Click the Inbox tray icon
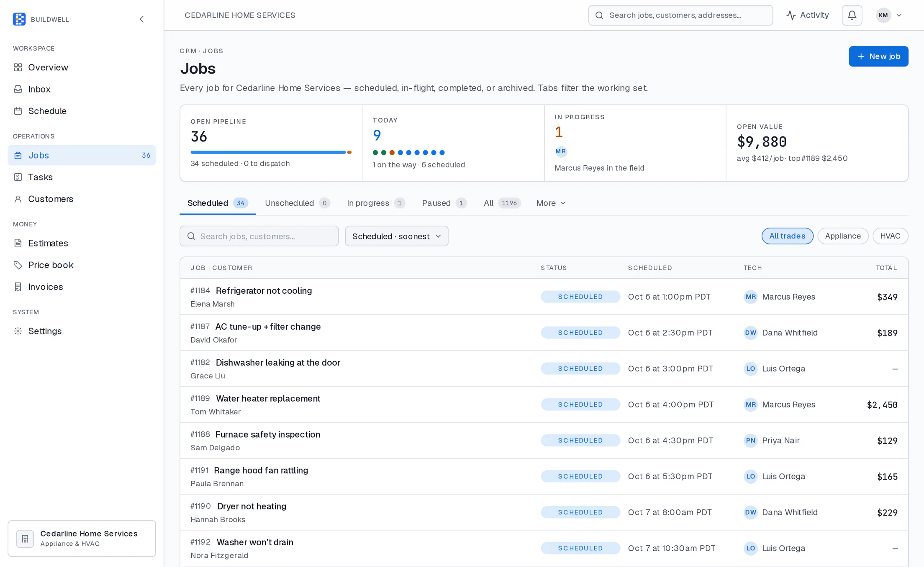The height and width of the screenshot is (567, 924). [18, 89]
